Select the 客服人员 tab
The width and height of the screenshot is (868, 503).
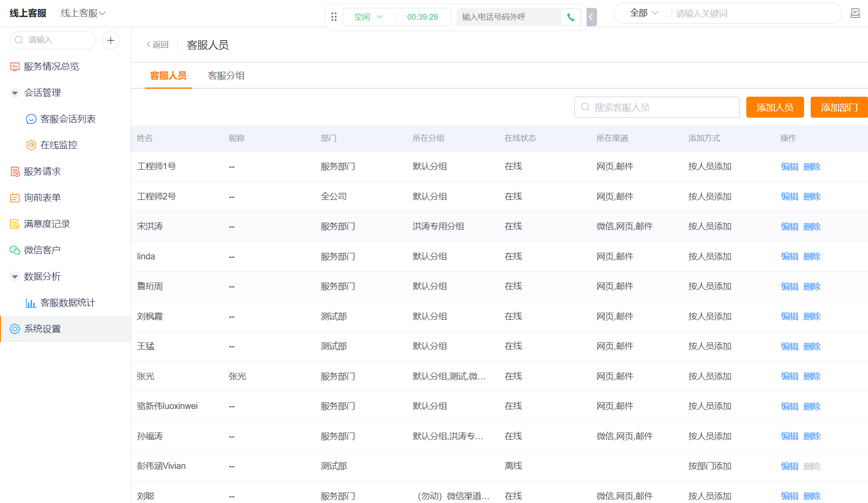click(x=168, y=76)
